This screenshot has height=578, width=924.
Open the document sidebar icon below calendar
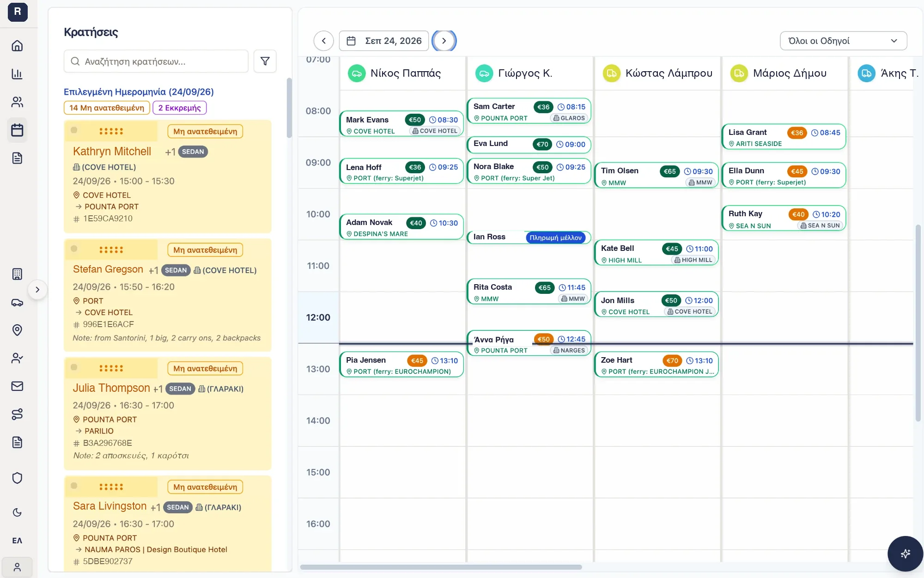tap(17, 158)
